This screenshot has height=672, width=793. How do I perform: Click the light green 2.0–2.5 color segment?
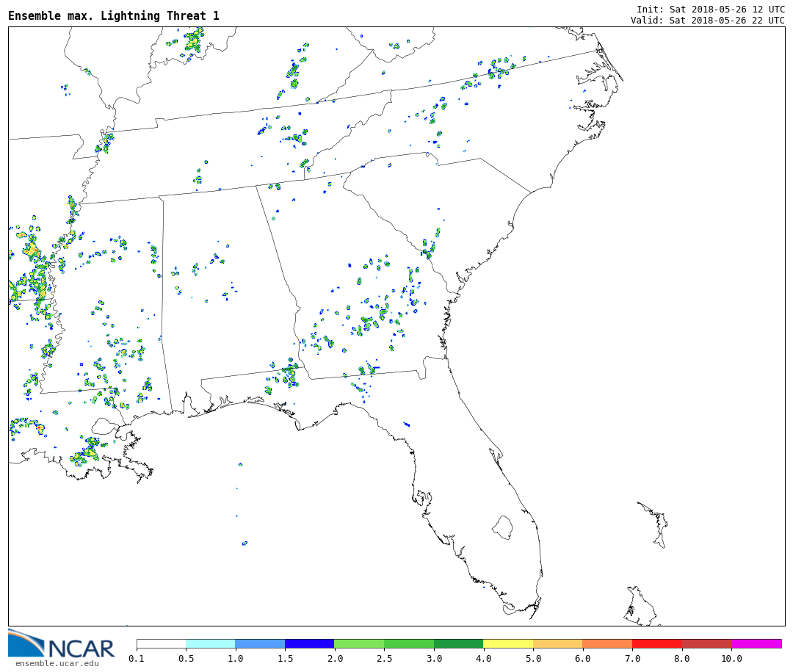(x=358, y=643)
